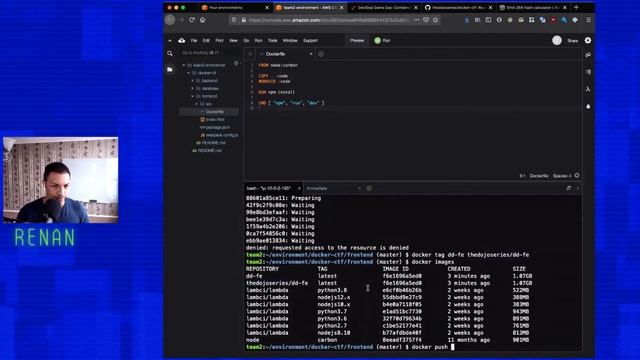This screenshot has width=640, height=360.
Task: Click the editor status bar gear icon
Action: tap(577, 176)
